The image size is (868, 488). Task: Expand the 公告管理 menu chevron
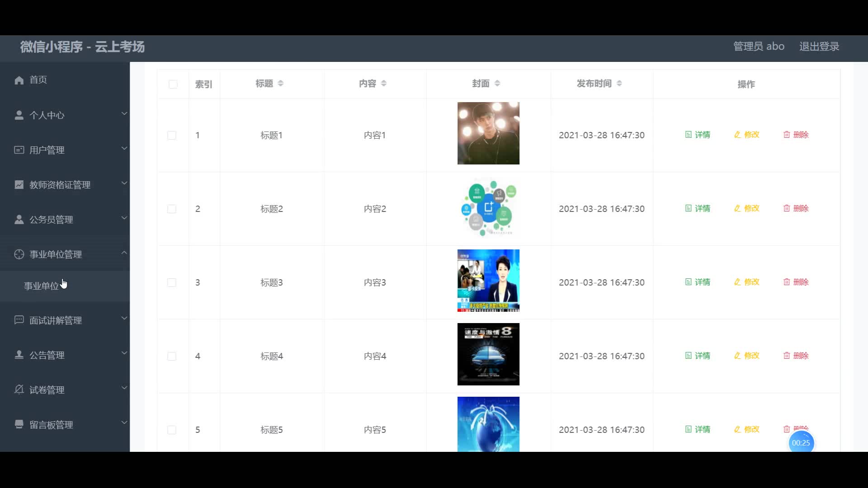124,353
